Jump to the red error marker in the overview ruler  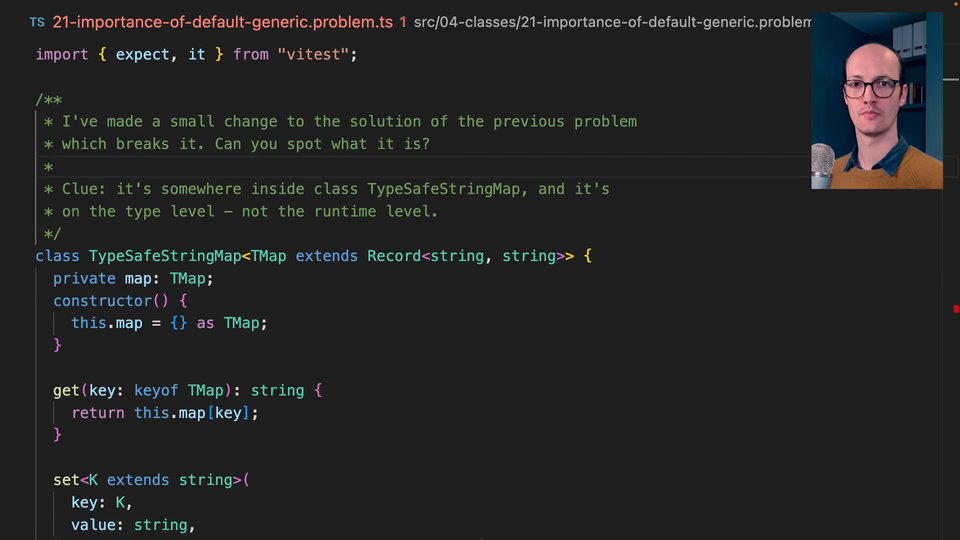(x=956, y=309)
